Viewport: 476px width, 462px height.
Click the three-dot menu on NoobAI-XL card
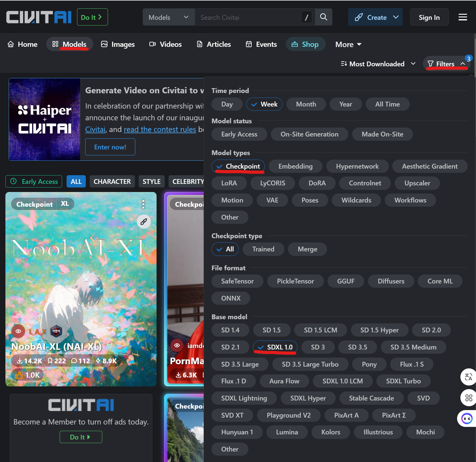click(143, 204)
